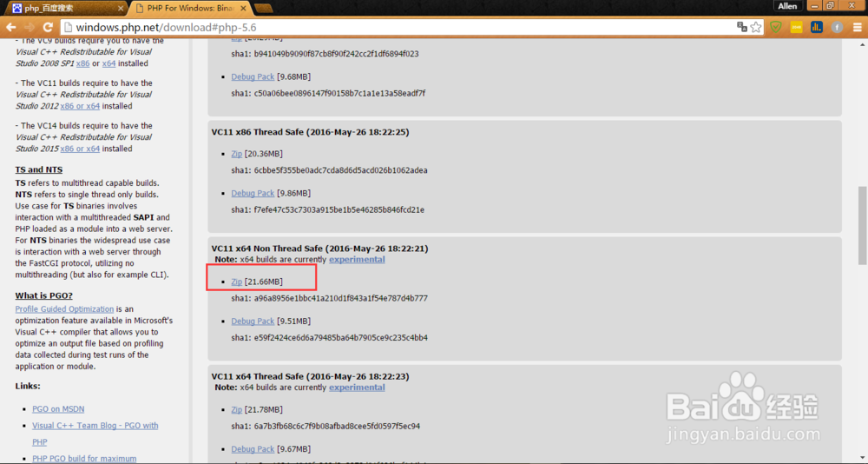Download the 21.66MB Zip for x64 NTS
The width and height of the screenshot is (868, 464).
coord(236,282)
